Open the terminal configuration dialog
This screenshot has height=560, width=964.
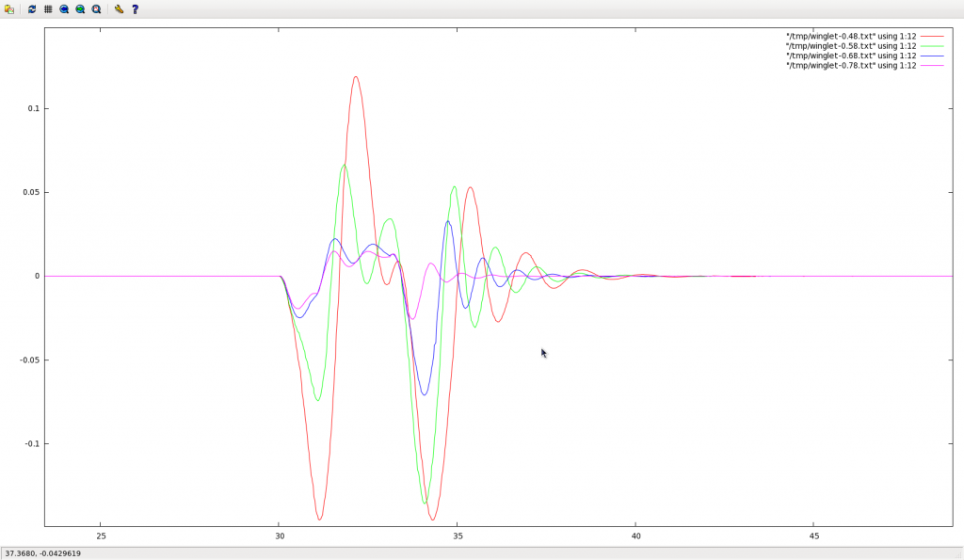click(118, 9)
